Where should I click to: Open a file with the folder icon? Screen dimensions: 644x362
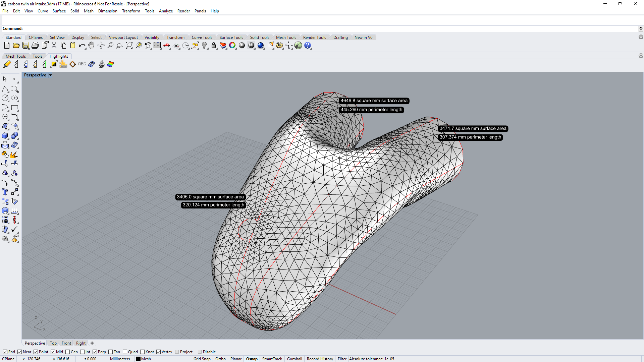tap(16, 46)
